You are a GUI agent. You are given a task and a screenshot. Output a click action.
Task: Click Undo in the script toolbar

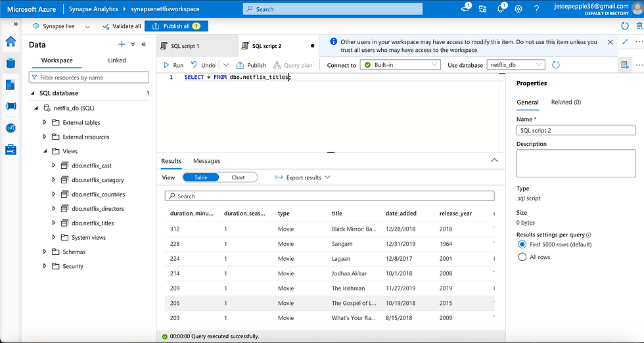[x=203, y=65]
